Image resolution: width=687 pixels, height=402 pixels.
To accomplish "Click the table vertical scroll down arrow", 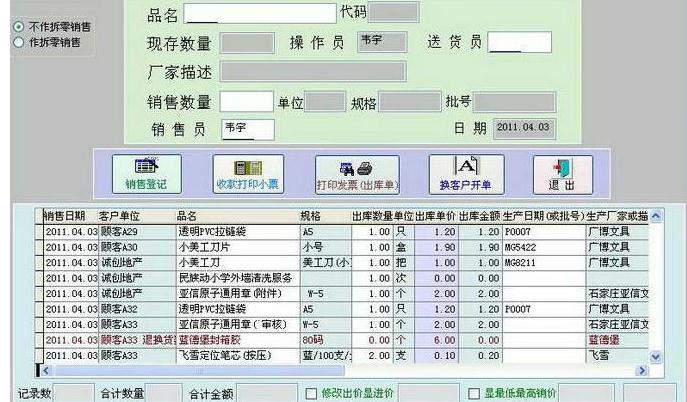I will (656, 357).
